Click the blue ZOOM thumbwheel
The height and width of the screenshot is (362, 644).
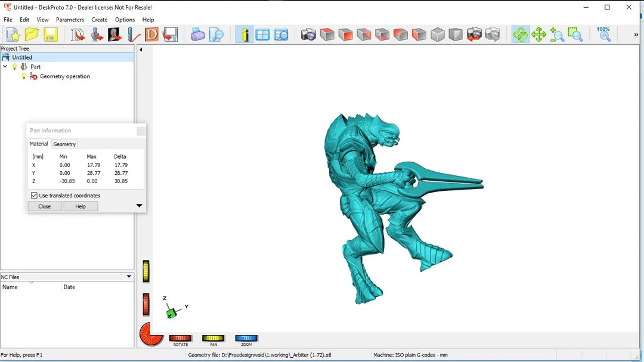[x=246, y=338]
